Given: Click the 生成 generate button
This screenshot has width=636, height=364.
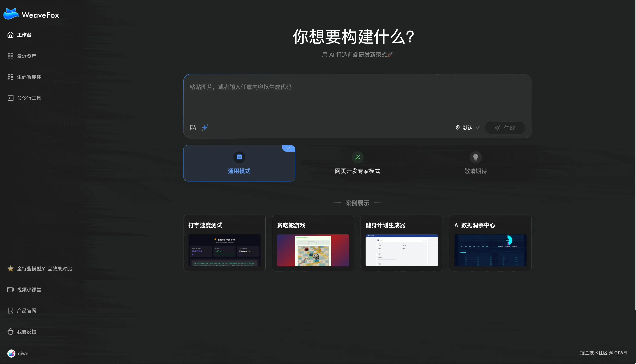Looking at the screenshot, I should click(x=505, y=128).
